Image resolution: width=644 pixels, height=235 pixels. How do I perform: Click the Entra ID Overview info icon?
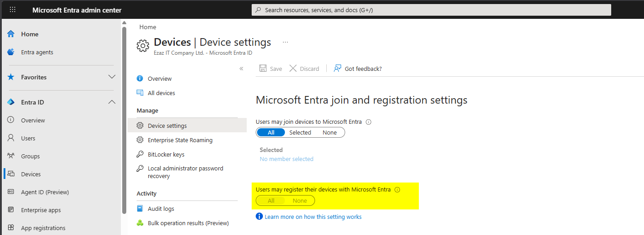[x=11, y=120]
